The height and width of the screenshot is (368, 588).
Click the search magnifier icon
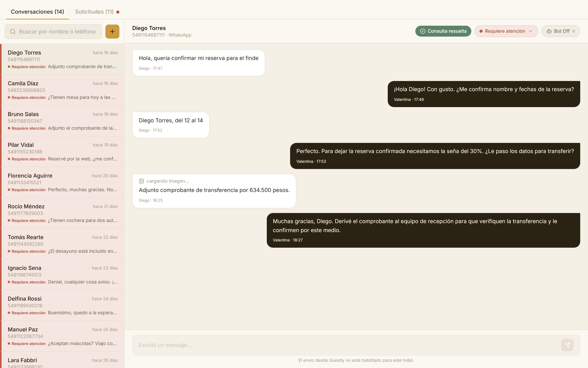(13, 32)
